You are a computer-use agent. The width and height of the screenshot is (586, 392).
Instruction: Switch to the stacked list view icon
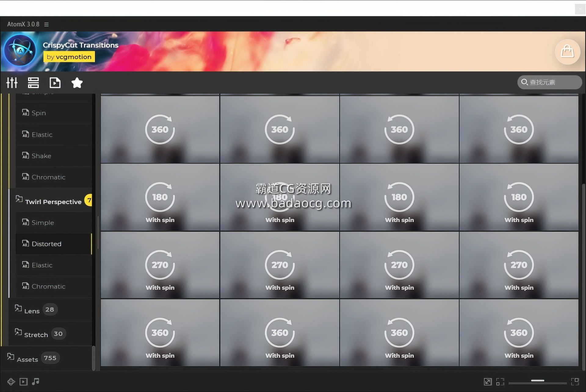click(x=33, y=83)
